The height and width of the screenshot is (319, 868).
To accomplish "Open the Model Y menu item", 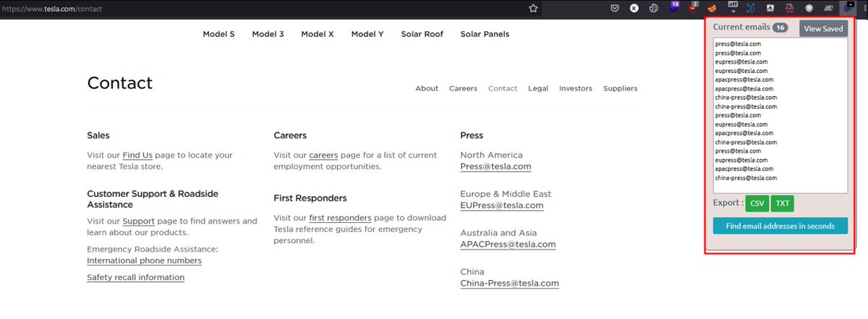I will click(367, 34).
